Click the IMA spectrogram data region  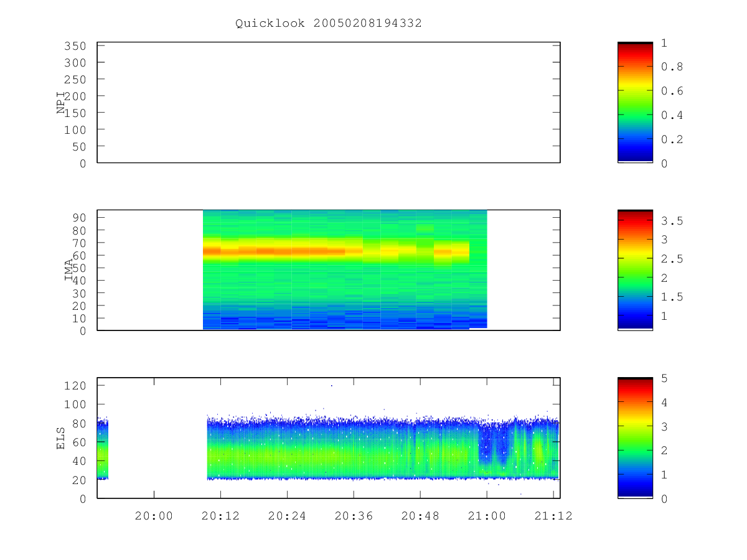point(345,270)
